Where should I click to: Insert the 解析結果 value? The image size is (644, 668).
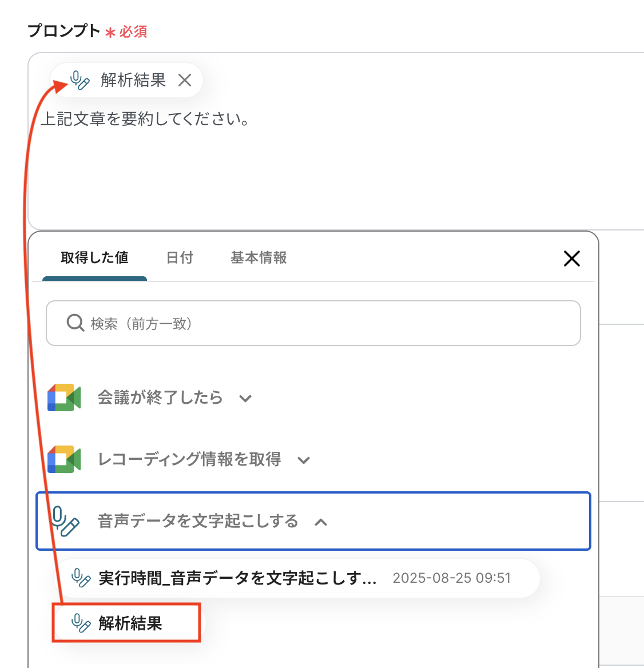pyautogui.click(x=126, y=623)
